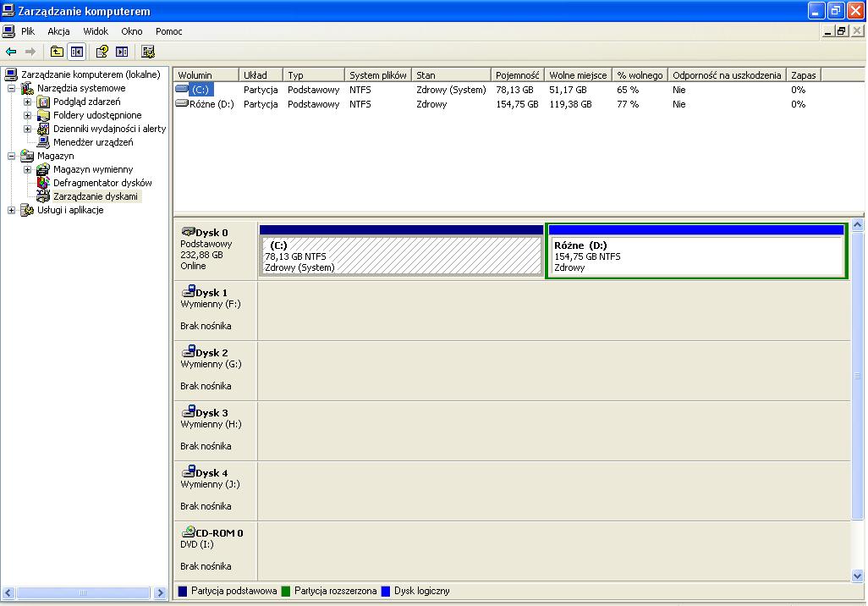Expand Dzienniki wydajności i alerty node
The width and height of the screenshot is (868, 606).
(27, 129)
